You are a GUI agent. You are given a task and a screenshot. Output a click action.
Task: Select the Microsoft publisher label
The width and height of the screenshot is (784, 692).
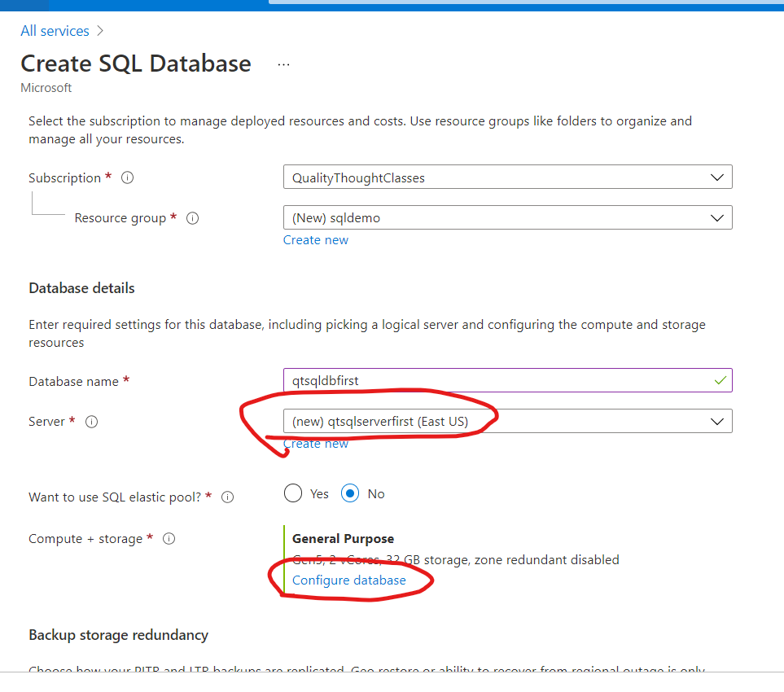coord(46,88)
